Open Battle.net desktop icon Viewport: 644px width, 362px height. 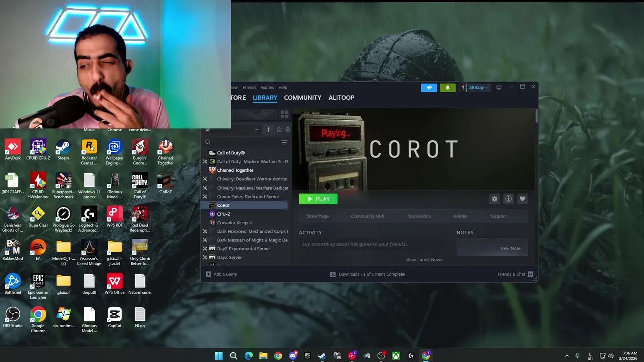[x=13, y=284]
